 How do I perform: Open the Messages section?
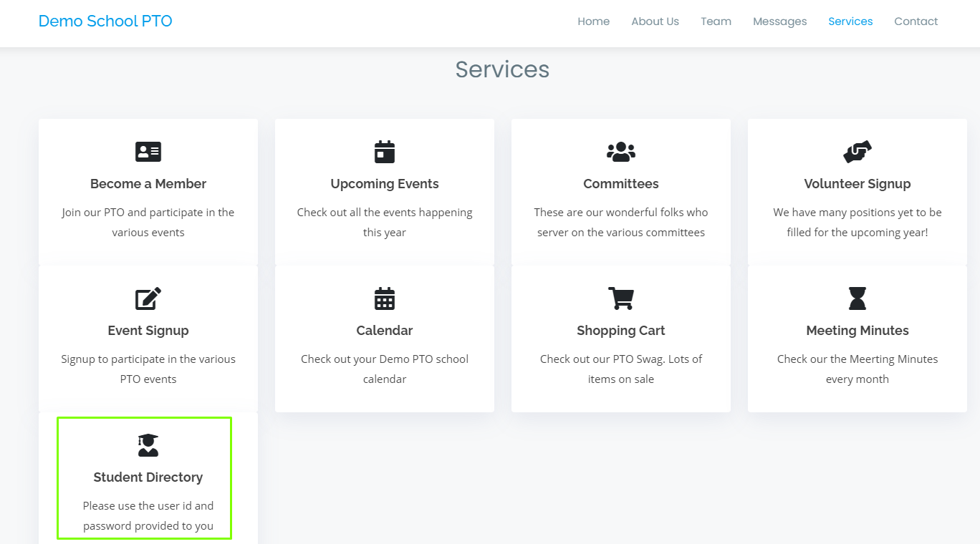[x=780, y=21]
